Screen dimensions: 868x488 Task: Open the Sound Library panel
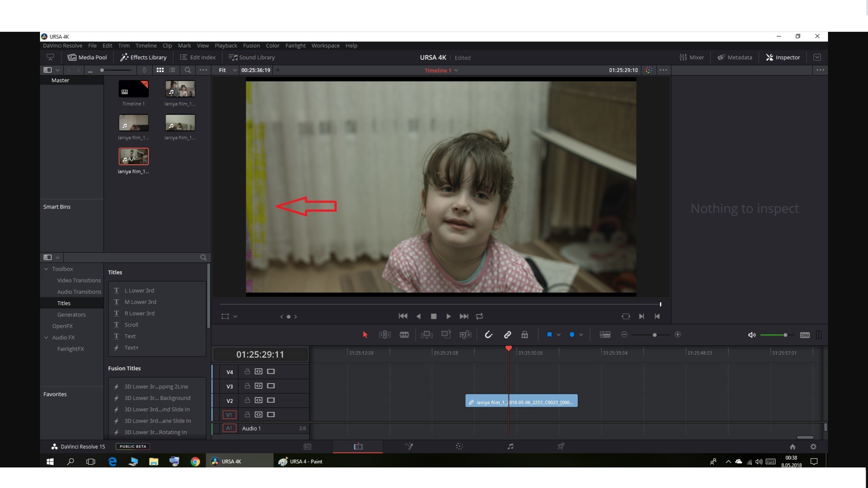[x=252, y=57]
